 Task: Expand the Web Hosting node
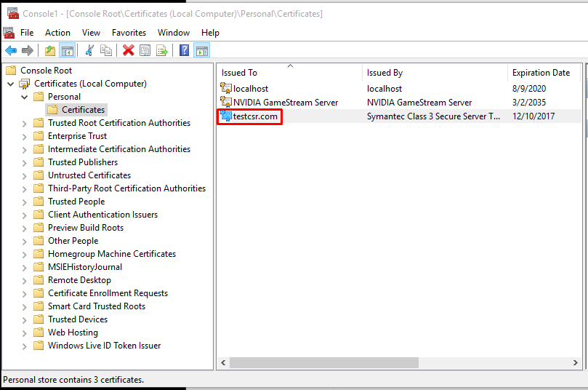pyautogui.click(x=25, y=333)
